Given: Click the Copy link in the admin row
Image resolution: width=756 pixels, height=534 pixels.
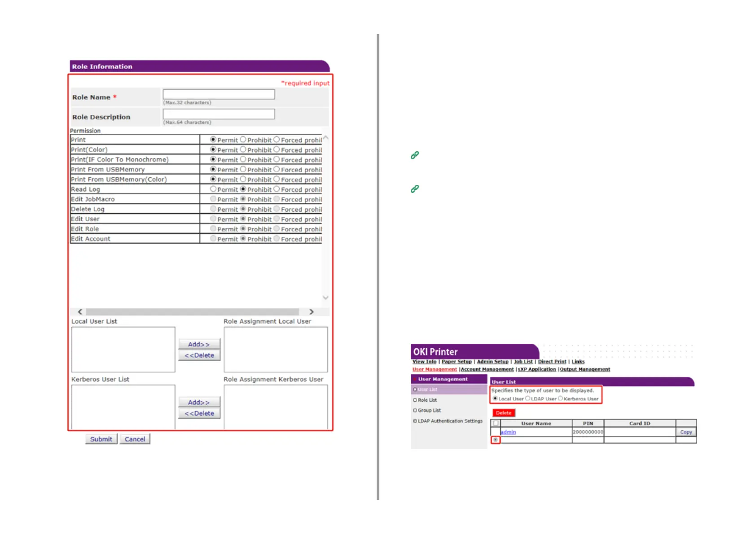Looking at the screenshot, I should tap(686, 432).
